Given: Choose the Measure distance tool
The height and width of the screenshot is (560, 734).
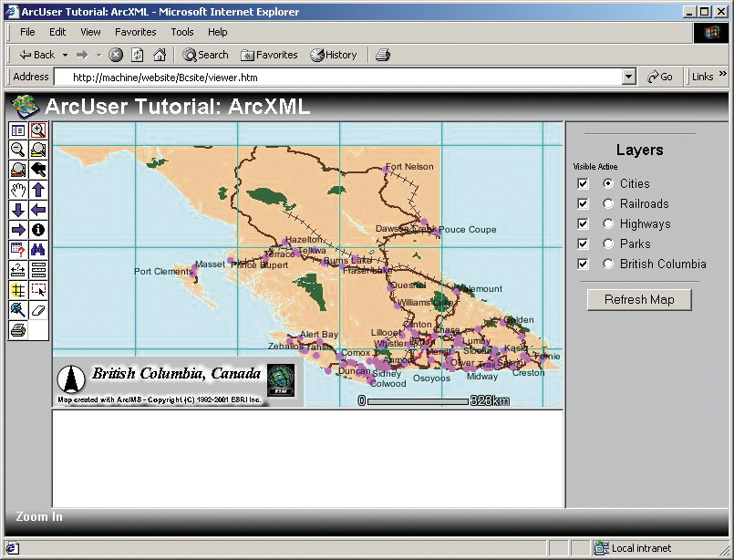Looking at the screenshot, I should (x=17, y=270).
